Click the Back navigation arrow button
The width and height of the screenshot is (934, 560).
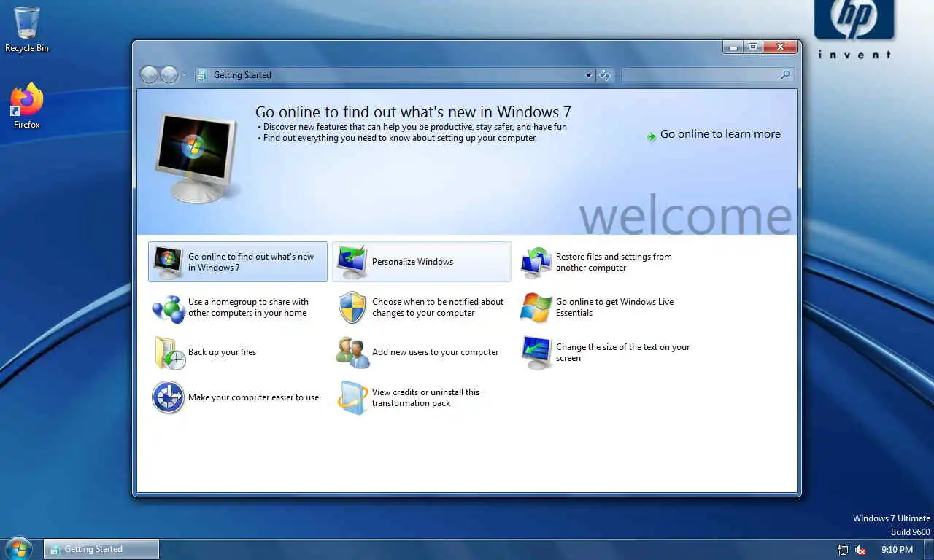point(149,74)
